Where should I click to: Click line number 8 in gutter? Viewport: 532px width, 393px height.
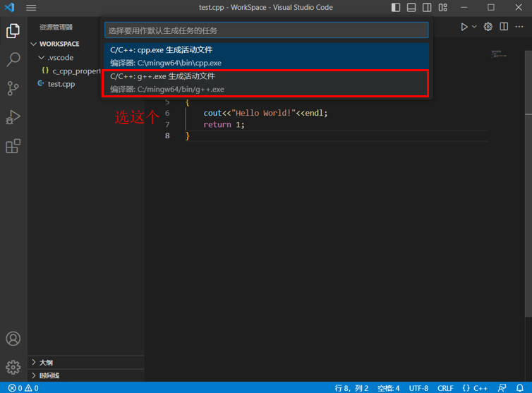167,136
